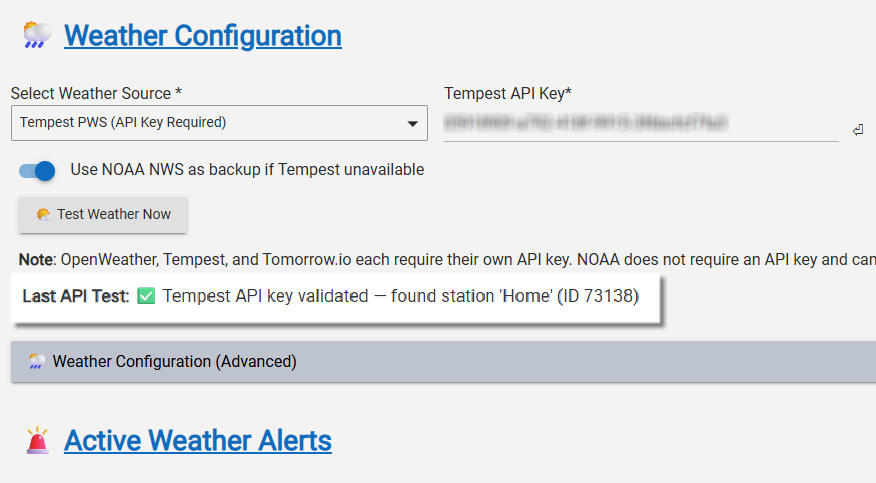This screenshot has width=876, height=483.
Task: Click the green checkmark validation icon
Action: pyautogui.click(x=146, y=297)
